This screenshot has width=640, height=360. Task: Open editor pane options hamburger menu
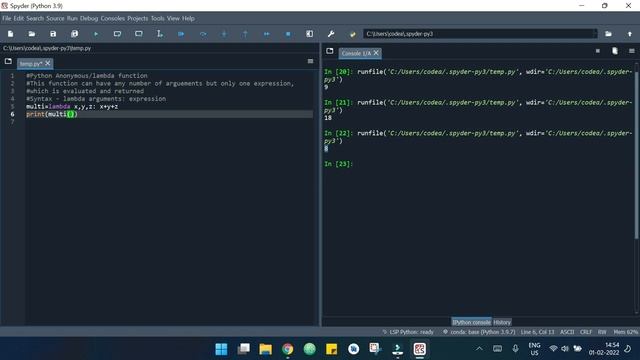[x=310, y=61]
